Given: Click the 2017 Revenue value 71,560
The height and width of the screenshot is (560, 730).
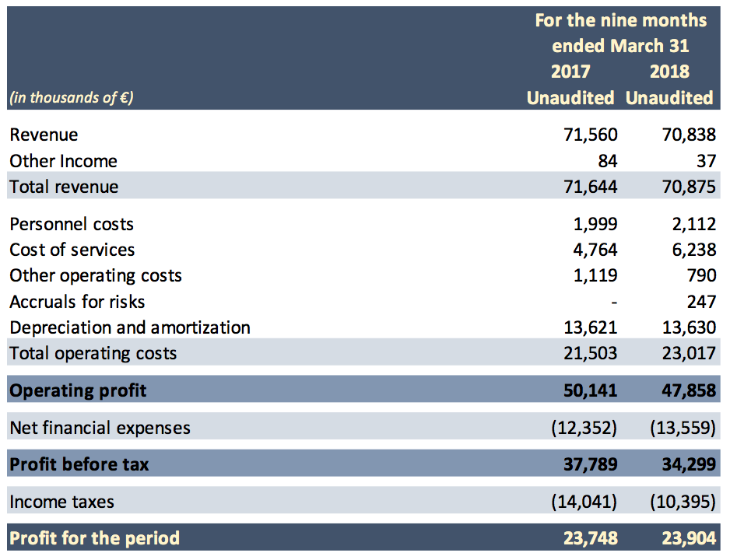Looking at the screenshot, I should pos(590,135).
